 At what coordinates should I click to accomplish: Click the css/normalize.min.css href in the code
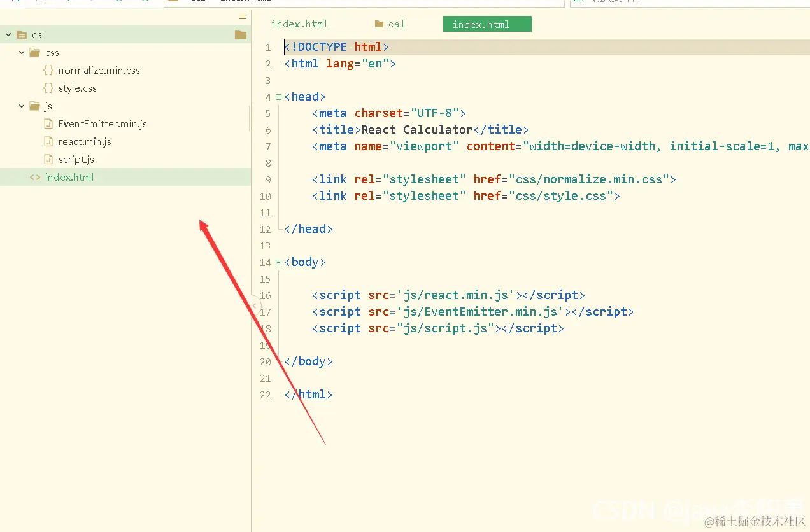tap(589, 179)
